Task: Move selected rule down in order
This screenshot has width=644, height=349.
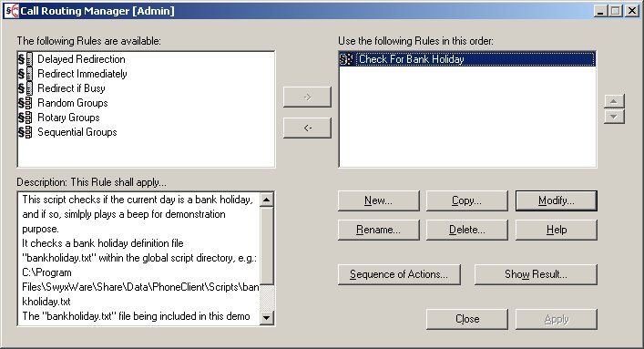Action: pos(614,117)
